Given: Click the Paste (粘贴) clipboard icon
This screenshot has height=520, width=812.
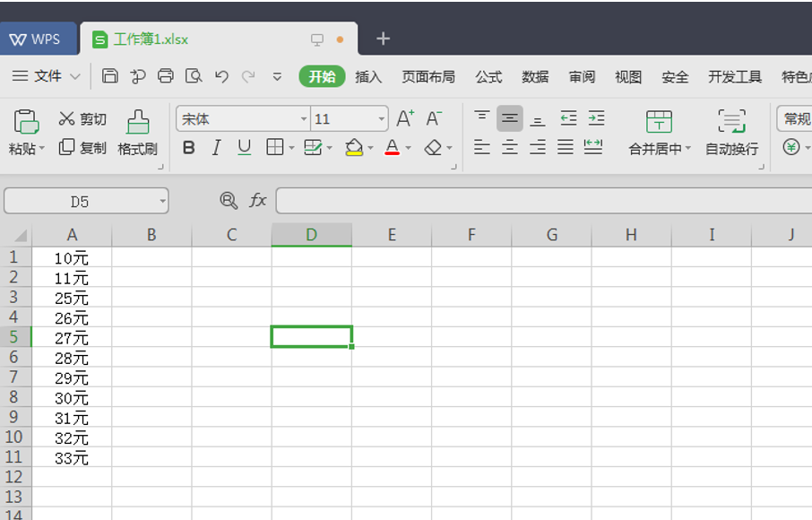Looking at the screenshot, I should tap(26, 122).
